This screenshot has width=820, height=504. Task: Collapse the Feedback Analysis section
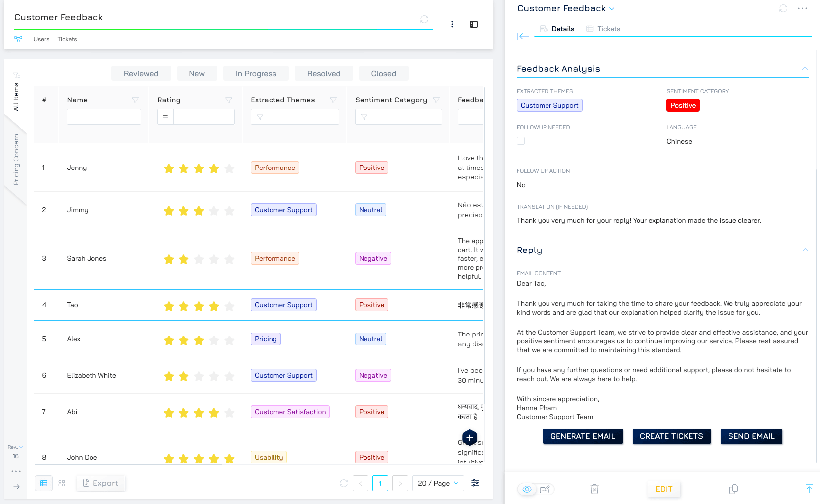(x=805, y=69)
